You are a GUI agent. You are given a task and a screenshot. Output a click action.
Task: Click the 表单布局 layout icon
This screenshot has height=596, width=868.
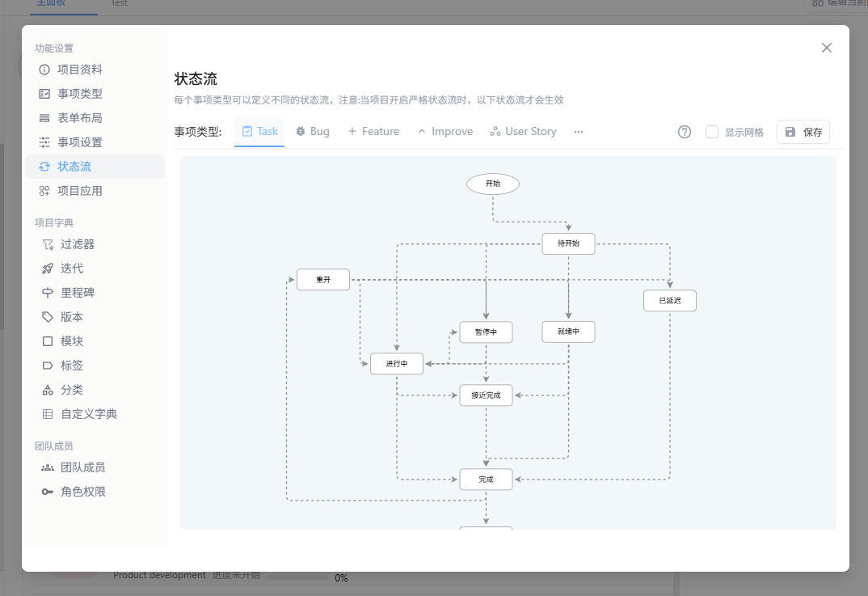click(44, 118)
